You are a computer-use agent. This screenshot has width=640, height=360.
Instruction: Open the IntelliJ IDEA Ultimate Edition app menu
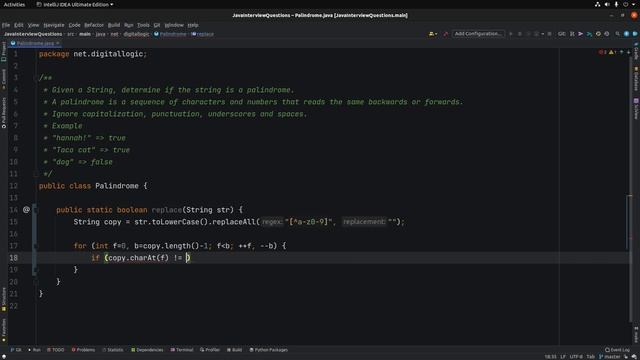75,4
